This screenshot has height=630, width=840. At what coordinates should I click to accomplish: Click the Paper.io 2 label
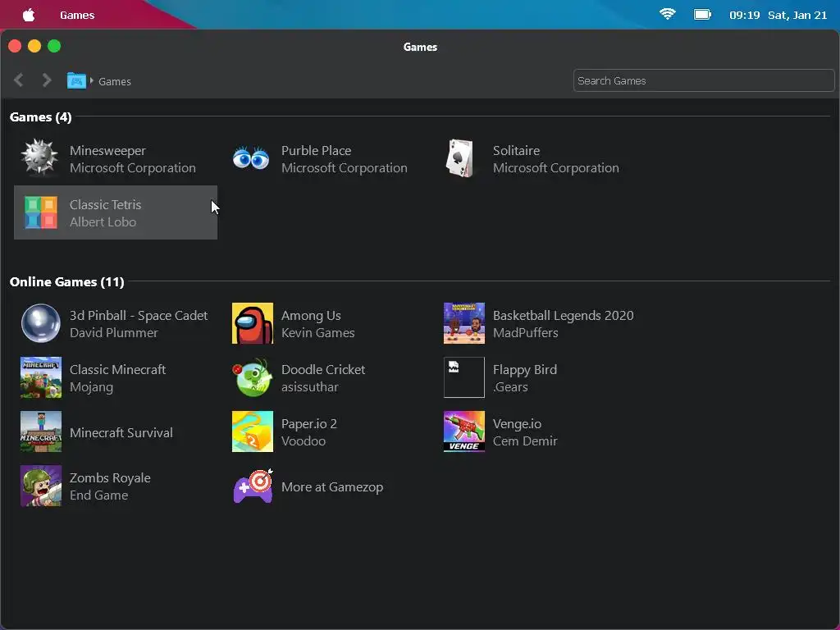[309, 424]
